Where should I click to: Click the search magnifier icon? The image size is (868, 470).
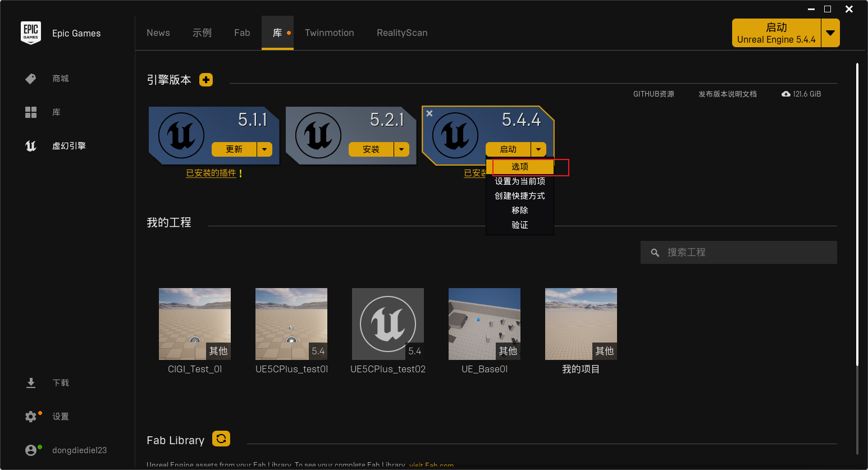655,253
